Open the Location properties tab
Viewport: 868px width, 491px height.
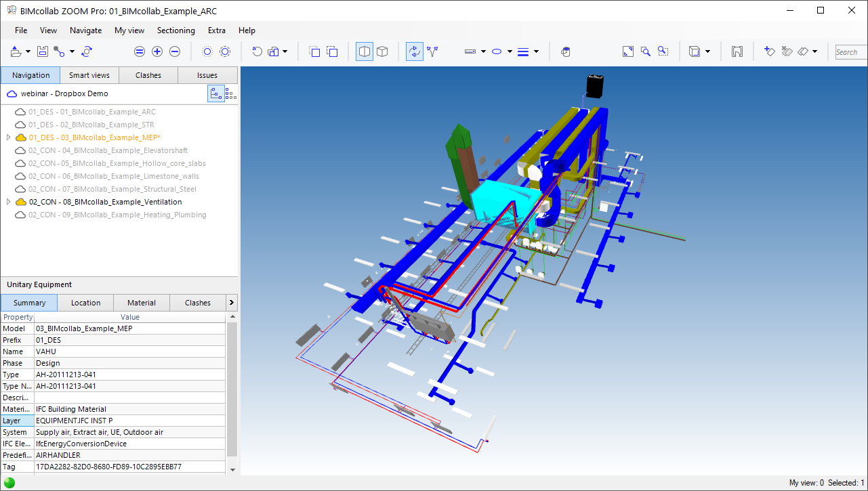(x=86, y=303)
